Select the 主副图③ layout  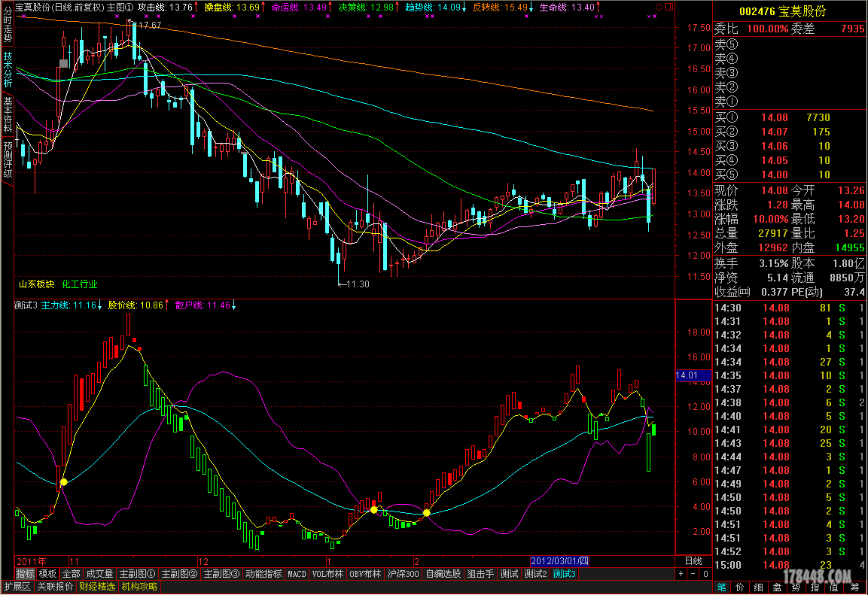click(221, 574)
